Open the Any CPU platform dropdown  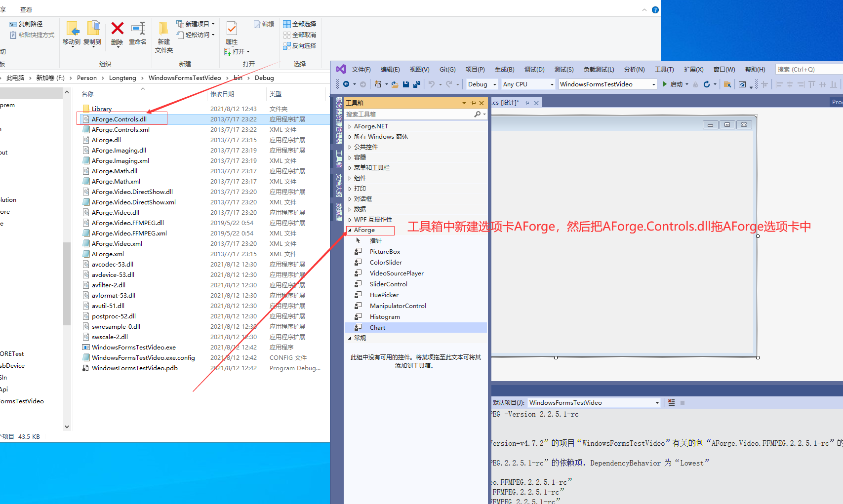point(528,84)
